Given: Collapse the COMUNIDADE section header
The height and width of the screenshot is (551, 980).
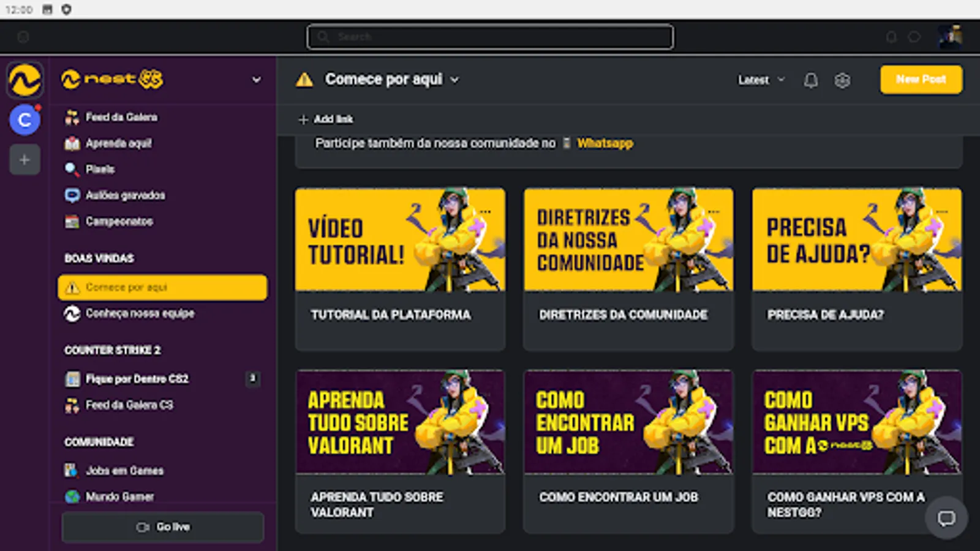Looking at the screenshot, I should (x=99, y=442).
